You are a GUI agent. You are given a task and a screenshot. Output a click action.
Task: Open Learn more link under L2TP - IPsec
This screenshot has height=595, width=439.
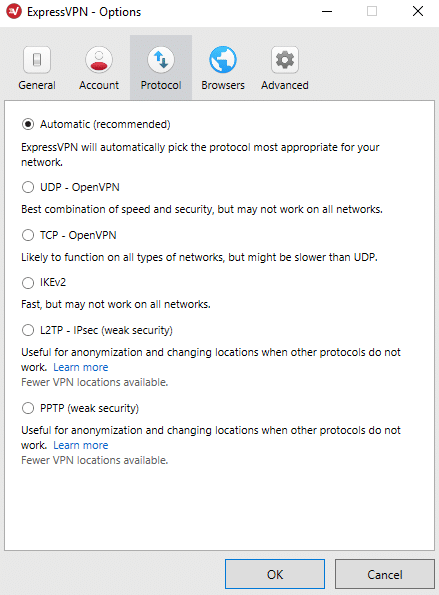click(80, 367)
